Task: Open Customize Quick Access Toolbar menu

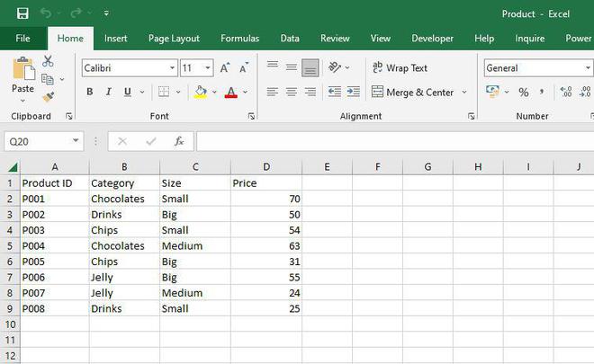Action: [x=106, y=13]
